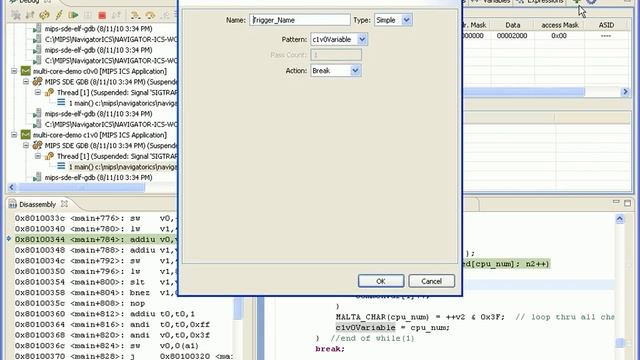Switch to the Expressions tab
The width and height of the screenshot is (640, 360).
(541, 2)
